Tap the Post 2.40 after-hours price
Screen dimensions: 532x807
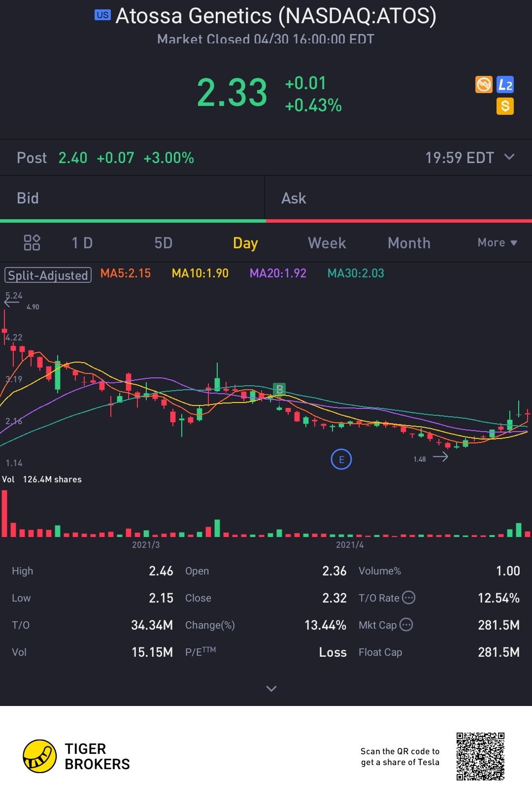(x=72, y=158)
